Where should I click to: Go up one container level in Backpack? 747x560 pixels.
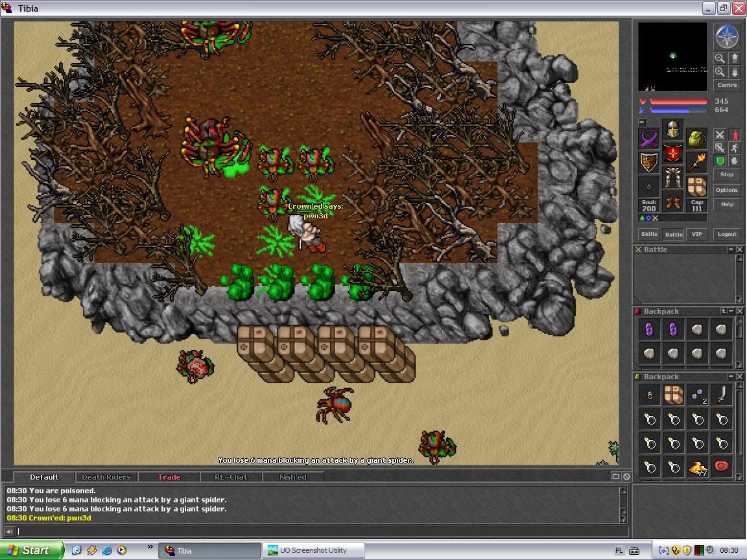[724, 311]
